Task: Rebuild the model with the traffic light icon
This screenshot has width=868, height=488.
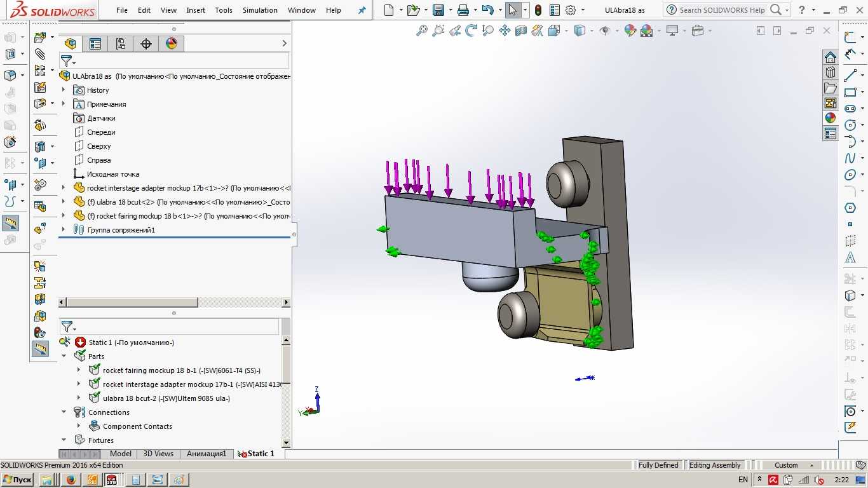Action: point(538,10)
